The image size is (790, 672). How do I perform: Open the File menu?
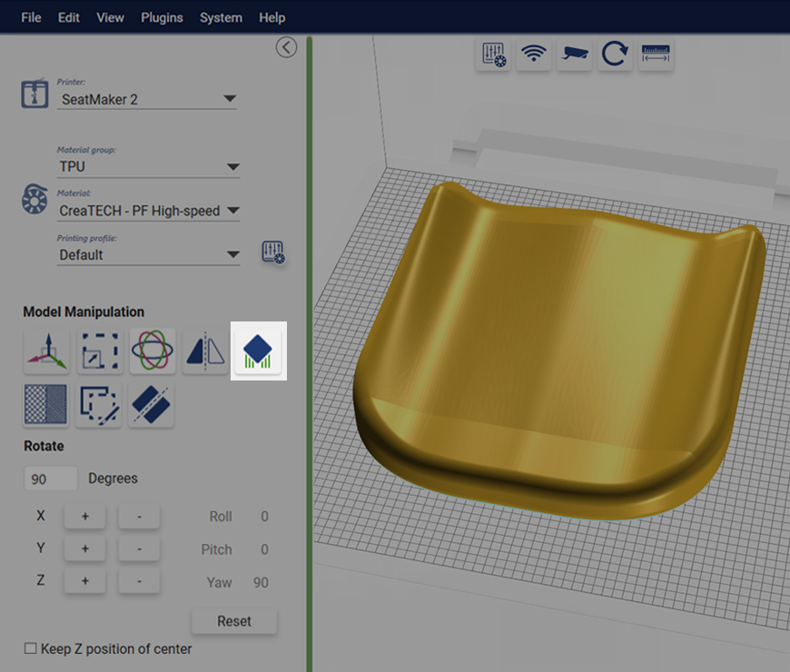tap(31, 17)
